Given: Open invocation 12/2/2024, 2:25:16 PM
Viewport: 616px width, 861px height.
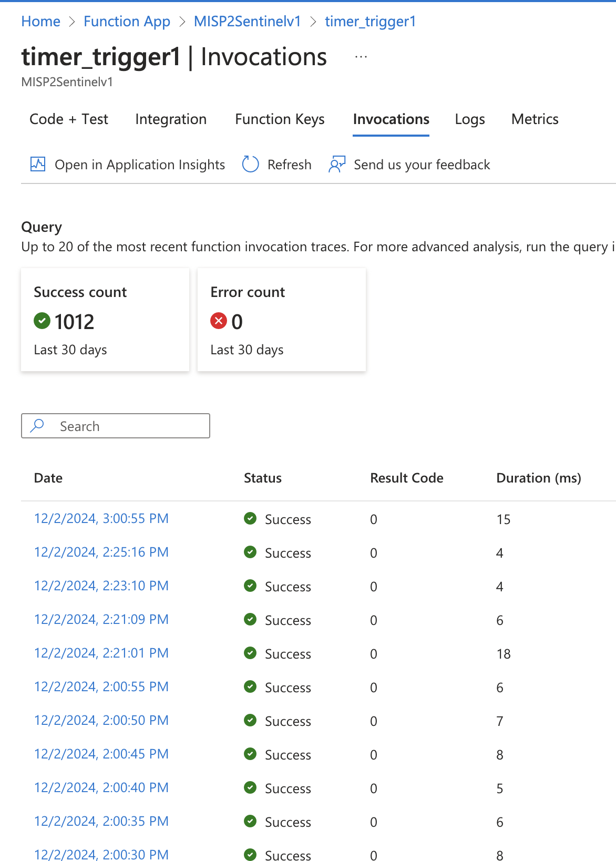Looking at the screenshot, I should (101, 552).
